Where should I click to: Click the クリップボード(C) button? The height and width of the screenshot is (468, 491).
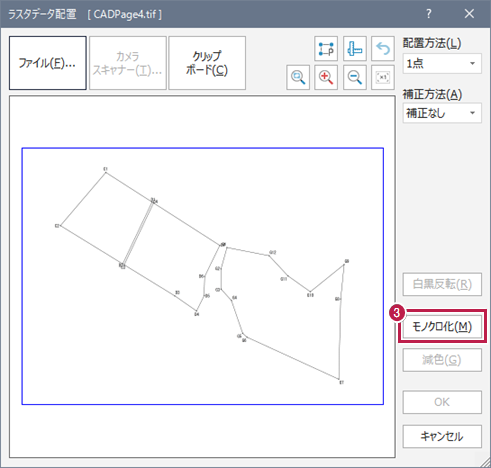pyautogui.click(x=207, y=63)
